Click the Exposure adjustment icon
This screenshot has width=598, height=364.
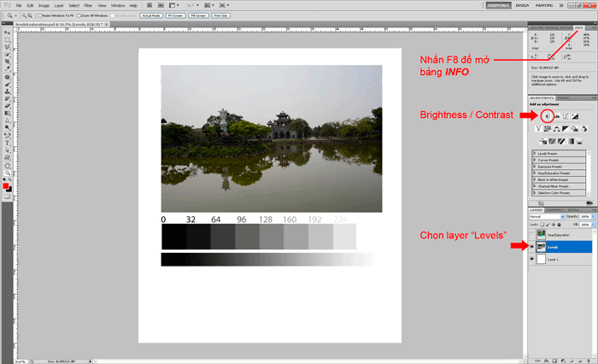(x=575, y=115)
